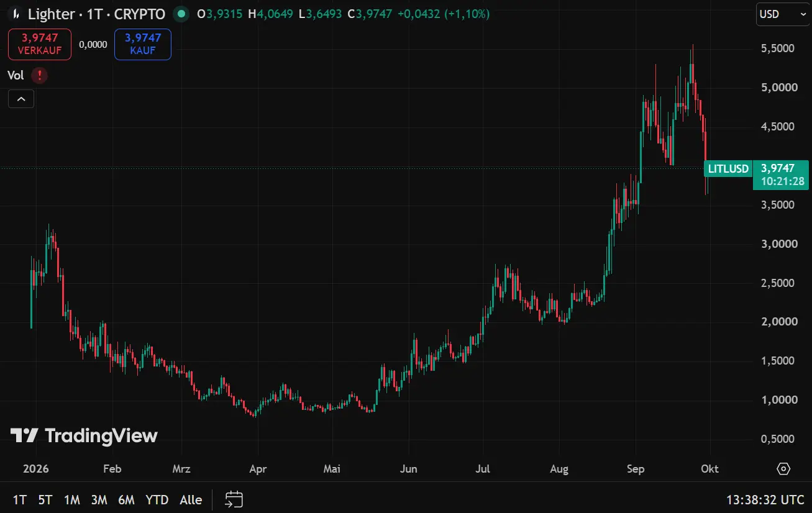Switch to the 5T time range

[x=45, y=499]
